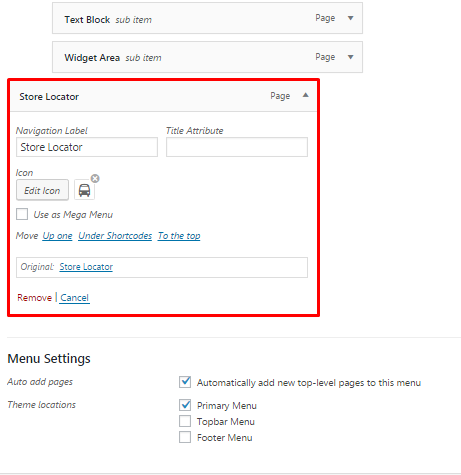Expand the Widget Area menu item
The width and height of the screenshot is (461, 475).
[350, 57]
